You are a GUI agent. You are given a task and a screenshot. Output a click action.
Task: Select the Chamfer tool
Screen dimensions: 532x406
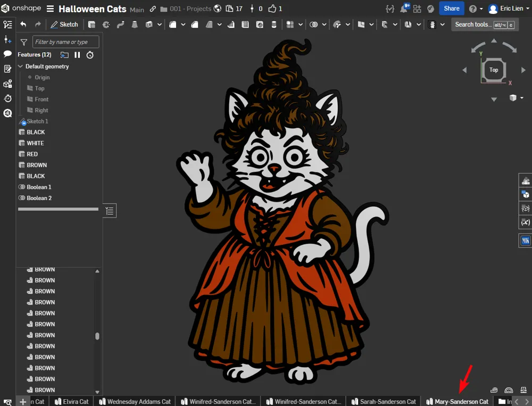tap(195, 24)
